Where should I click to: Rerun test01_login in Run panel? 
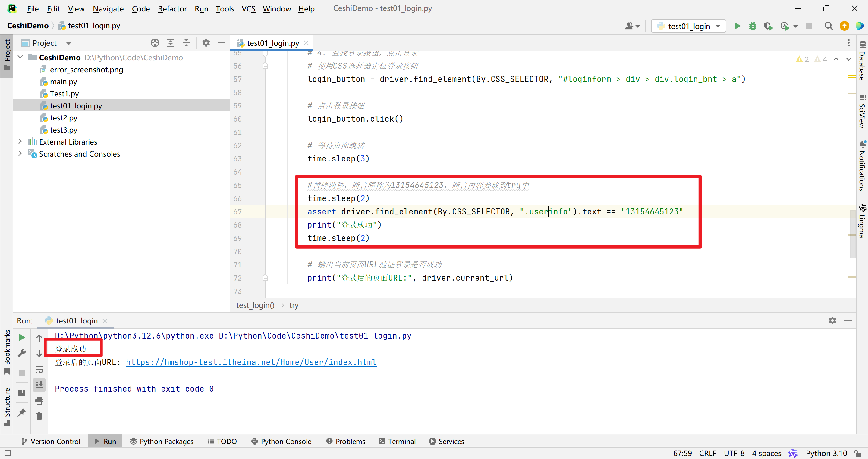[x=22, y=337]
